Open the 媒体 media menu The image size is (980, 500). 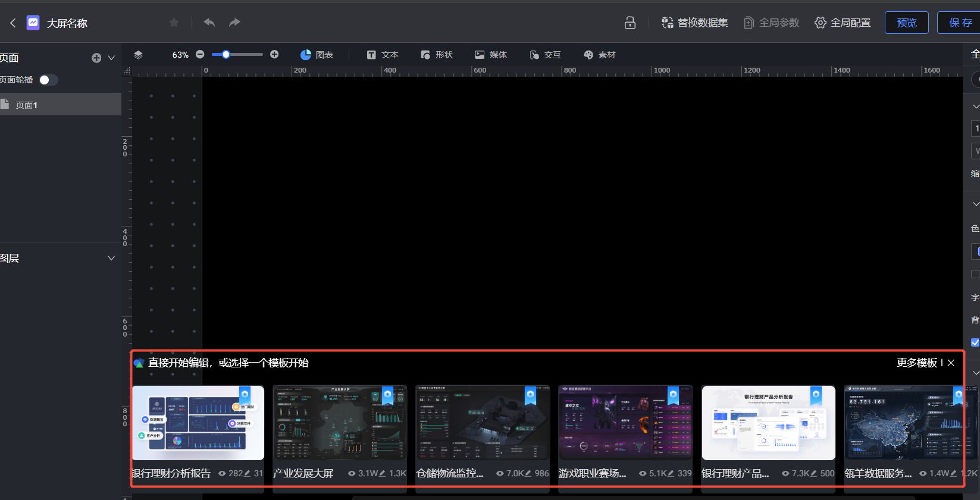pos(491,55)
